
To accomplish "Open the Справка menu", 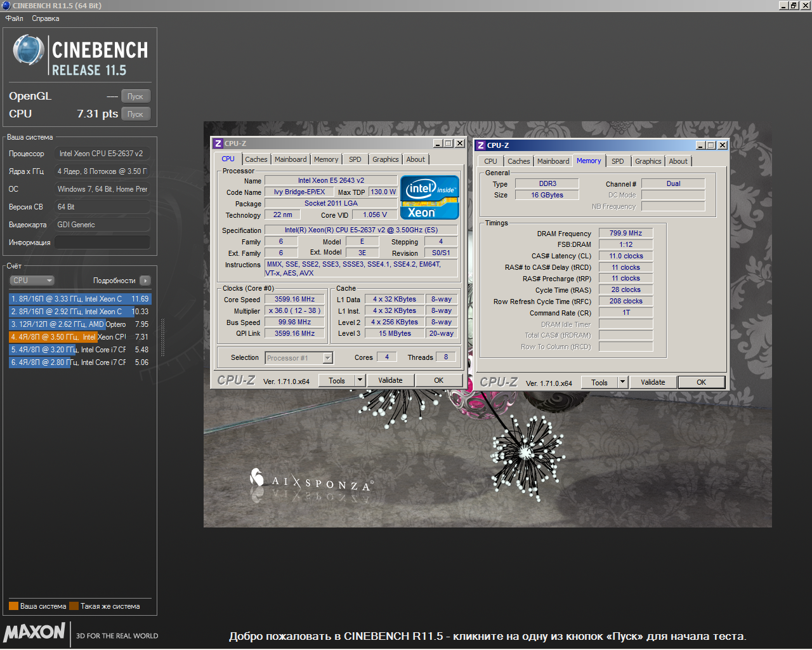I will 46,18.
